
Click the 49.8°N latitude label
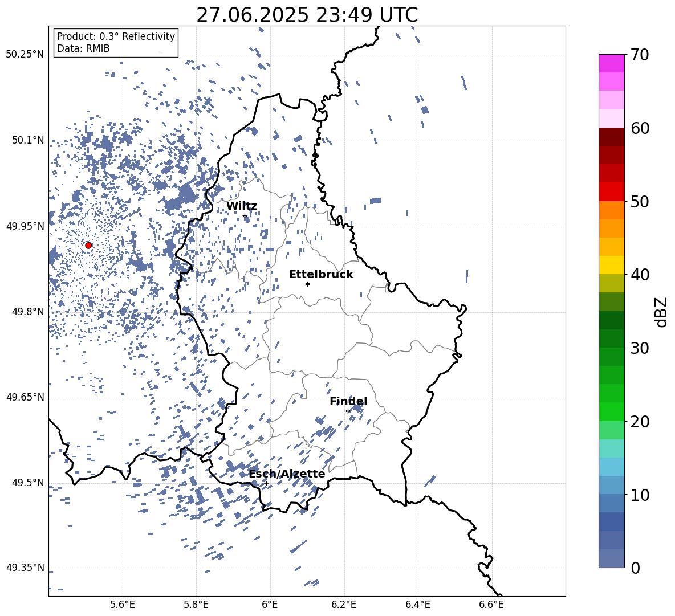click(28, 312)
